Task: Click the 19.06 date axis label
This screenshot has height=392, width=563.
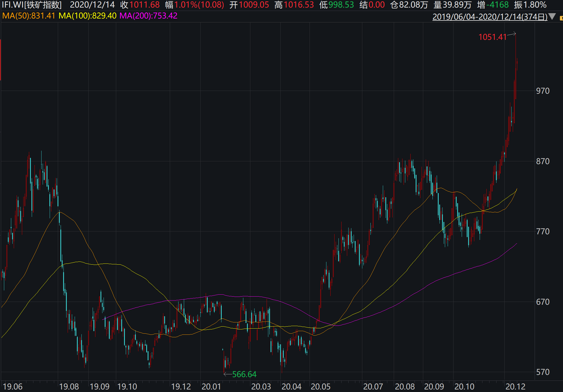Action: click(x=12, y=387)
